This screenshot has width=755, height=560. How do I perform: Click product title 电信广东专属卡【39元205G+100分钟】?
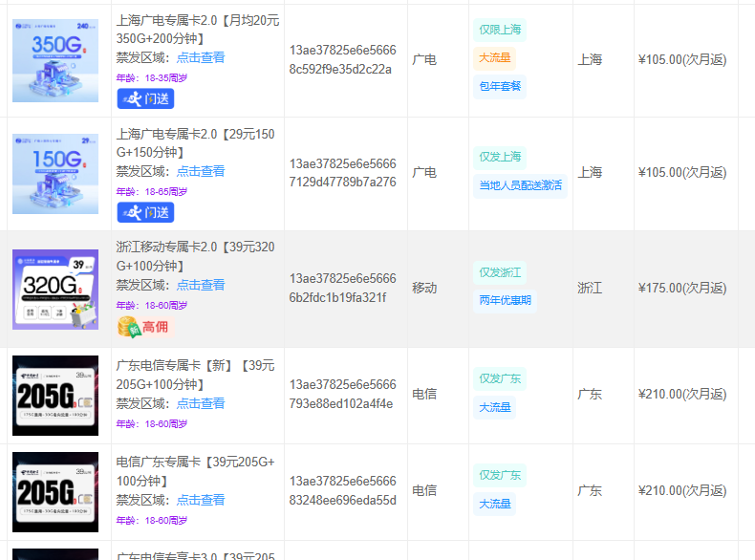pyautogui.click(x=196, y=471)
